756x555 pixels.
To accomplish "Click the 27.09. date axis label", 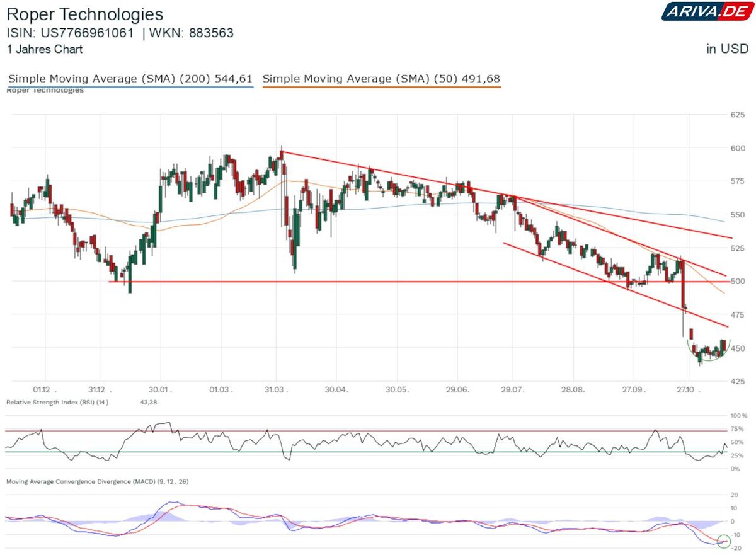I will tap(633, 390).
